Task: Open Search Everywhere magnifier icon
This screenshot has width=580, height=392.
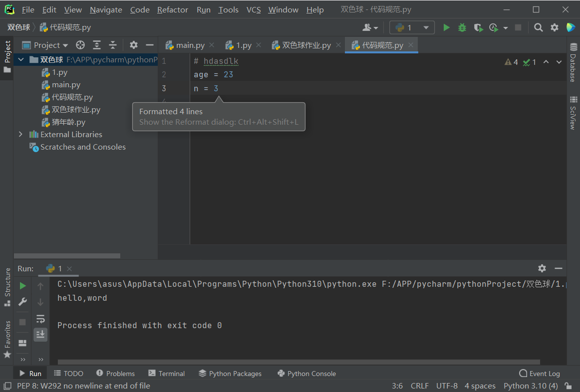Action: (539, 27)
